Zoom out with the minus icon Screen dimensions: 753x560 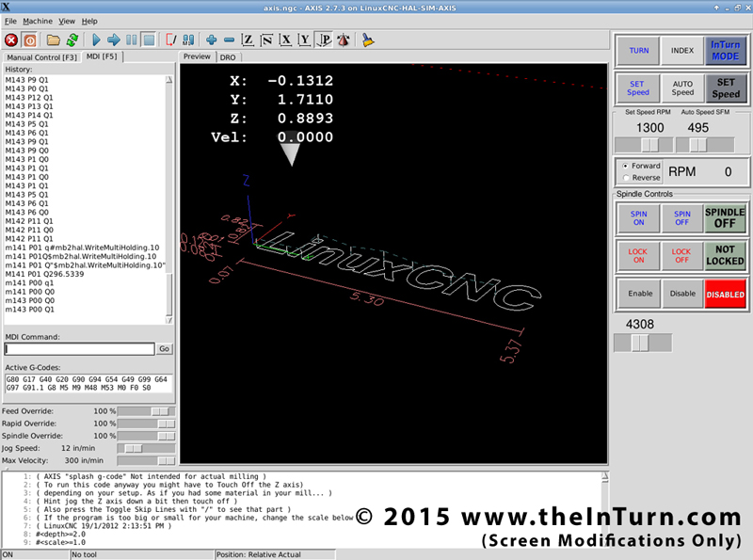pos(229,40)
